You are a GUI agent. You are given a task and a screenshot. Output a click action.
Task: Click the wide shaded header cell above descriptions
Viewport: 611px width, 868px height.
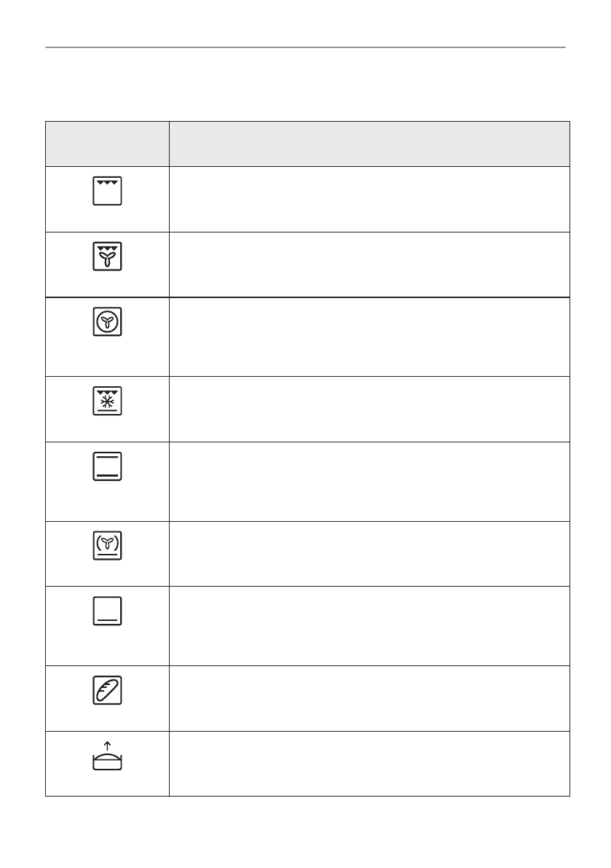tap(368, 144)
